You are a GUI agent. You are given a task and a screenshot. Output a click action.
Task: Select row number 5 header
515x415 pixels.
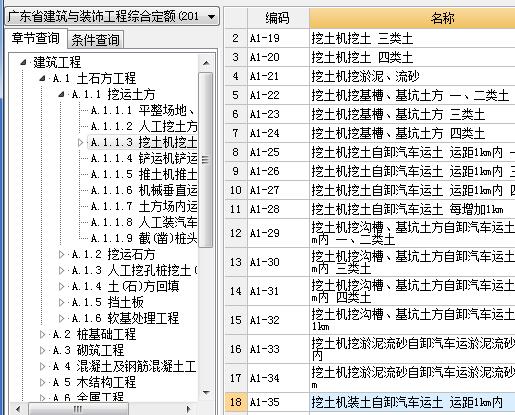point(236,95)
